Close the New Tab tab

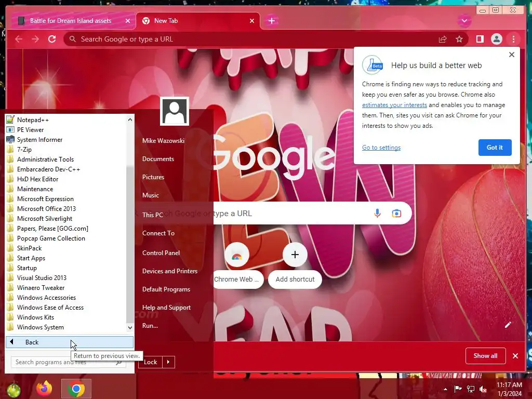[252, 21]
